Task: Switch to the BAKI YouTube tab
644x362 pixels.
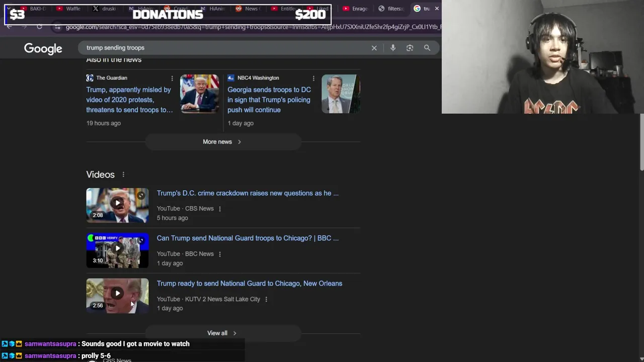Action: tap(33, 9)
